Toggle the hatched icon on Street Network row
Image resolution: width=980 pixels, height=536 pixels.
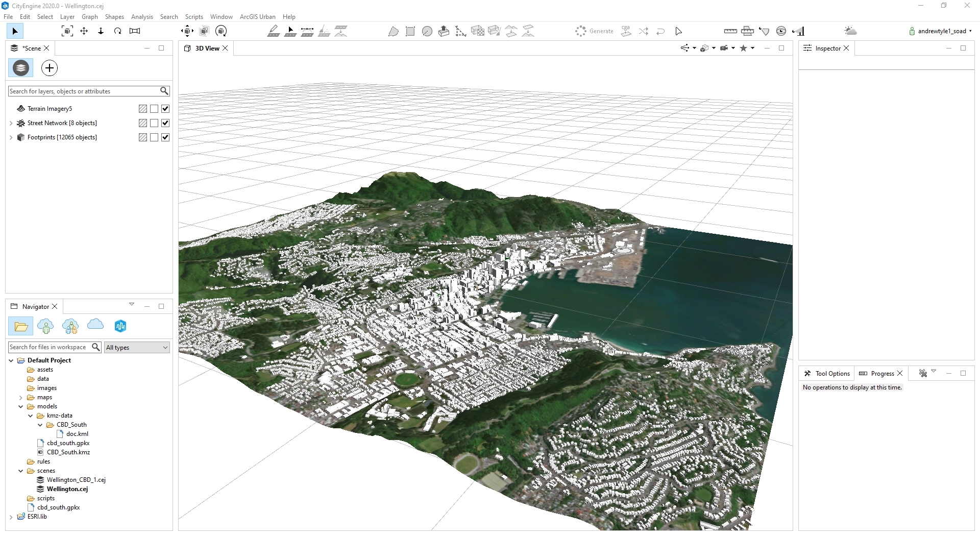coord(143,123)
